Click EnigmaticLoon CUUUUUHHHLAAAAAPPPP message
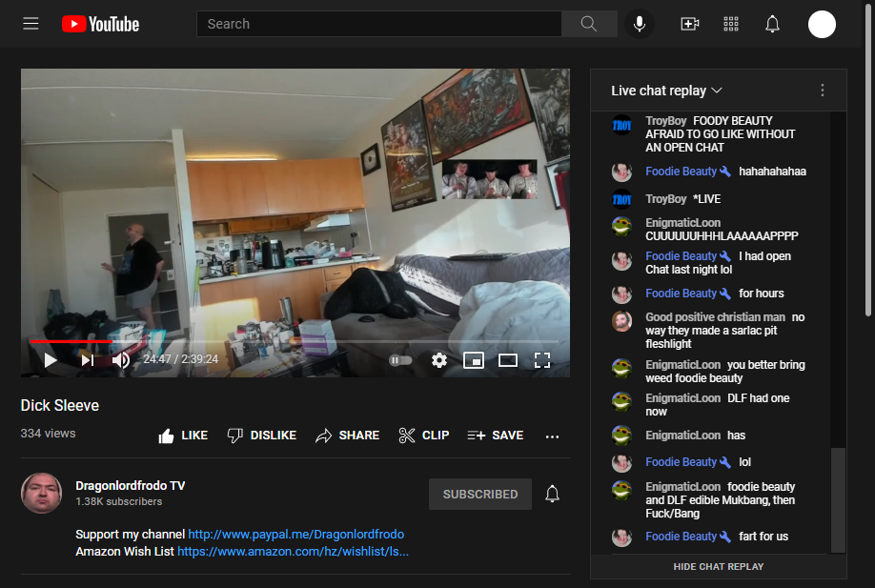Viewport: 875px width, 588px height. click(x=722, y=236)
